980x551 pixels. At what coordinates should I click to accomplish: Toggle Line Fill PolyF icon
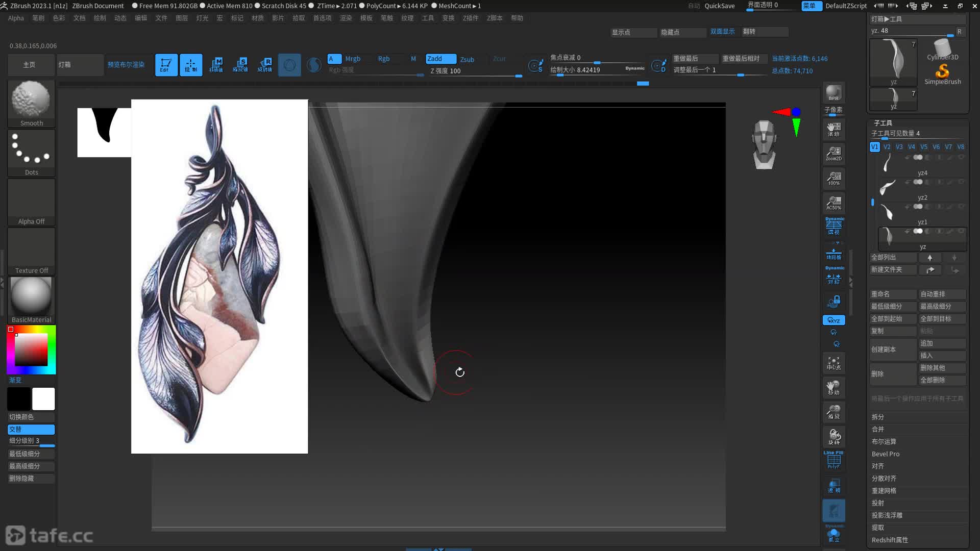[834, 460]
